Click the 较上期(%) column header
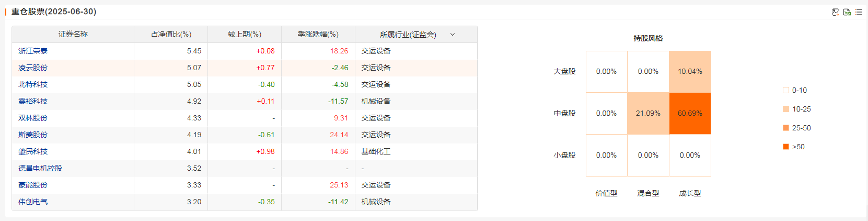This screenshot has height=221, width=868. (245, 34)
